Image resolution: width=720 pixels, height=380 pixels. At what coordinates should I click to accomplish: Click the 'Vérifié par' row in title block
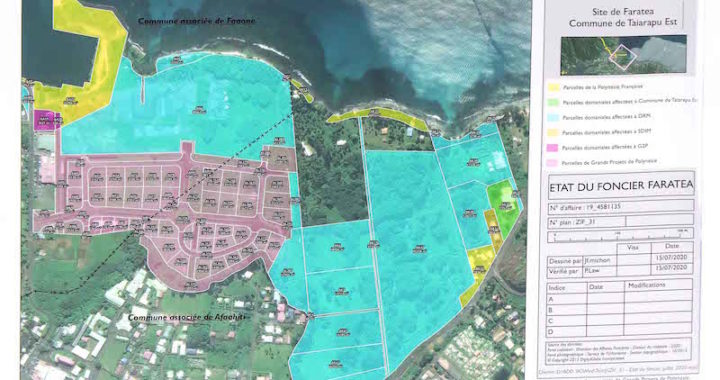pos(620,271)
